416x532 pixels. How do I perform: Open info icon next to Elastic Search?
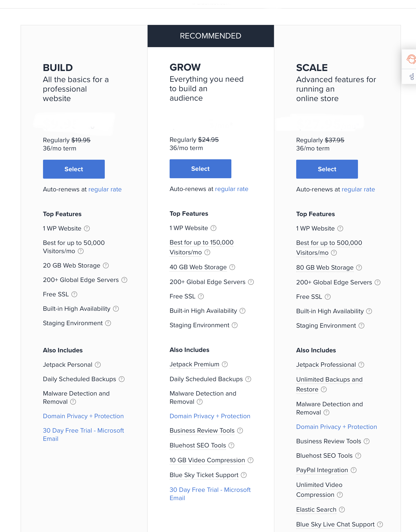[342, 510]
